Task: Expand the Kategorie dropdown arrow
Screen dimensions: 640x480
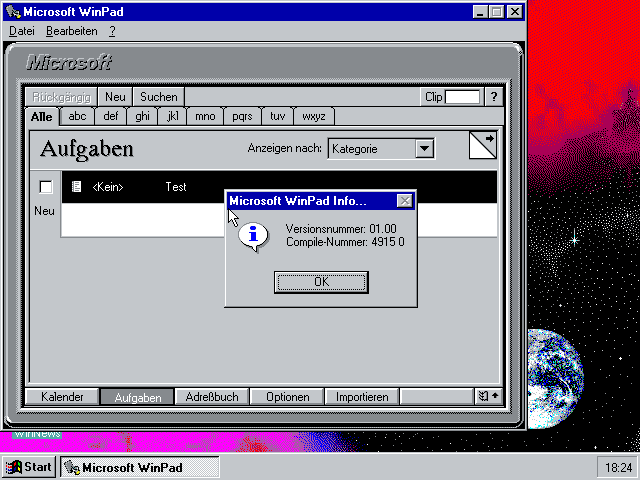Action: (424, 149)
